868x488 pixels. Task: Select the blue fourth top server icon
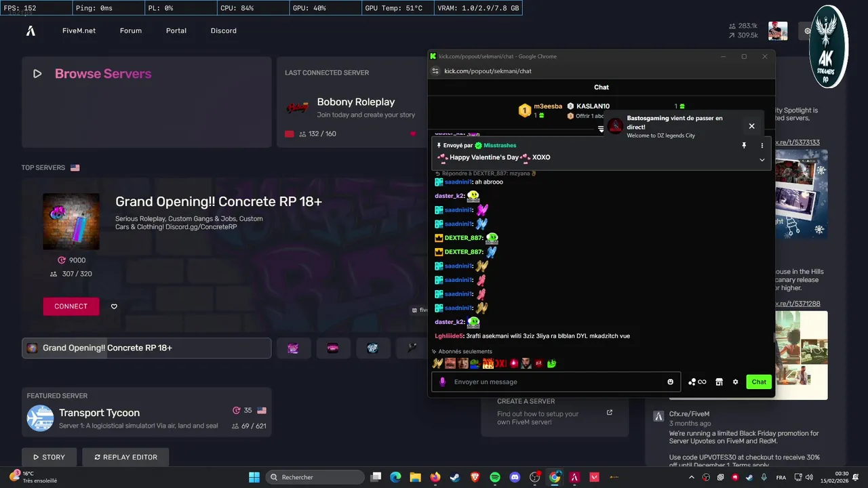pyautogui.click(x=373, y=348)
